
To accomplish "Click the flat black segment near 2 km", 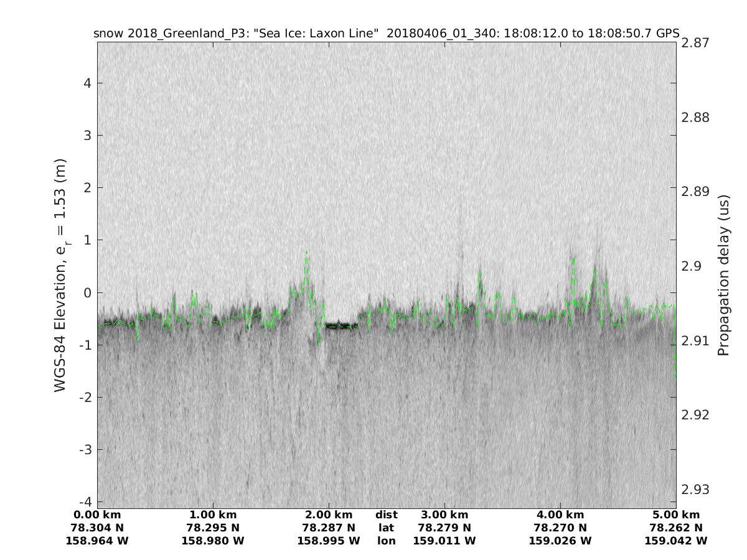I will [x=342, y=326].
